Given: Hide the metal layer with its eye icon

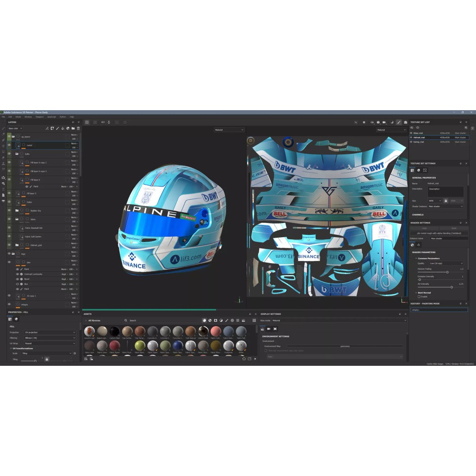Looking at the screenshot, I should click(9, 145).
